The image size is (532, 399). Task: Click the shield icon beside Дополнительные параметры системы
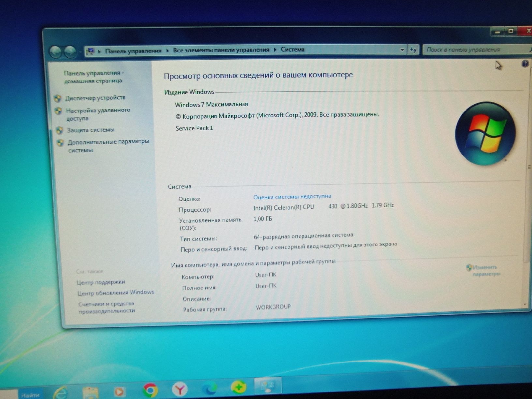60,143
